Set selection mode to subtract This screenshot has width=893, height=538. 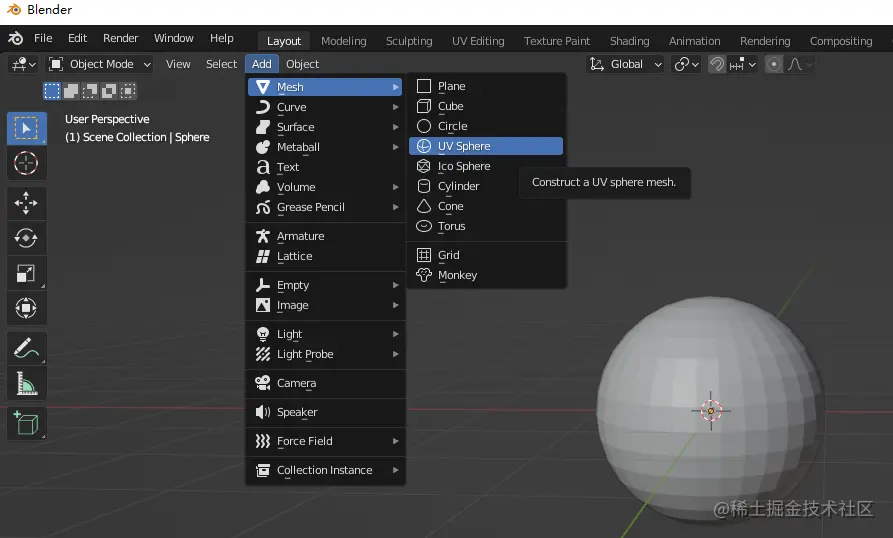click(x=89, y=91)
